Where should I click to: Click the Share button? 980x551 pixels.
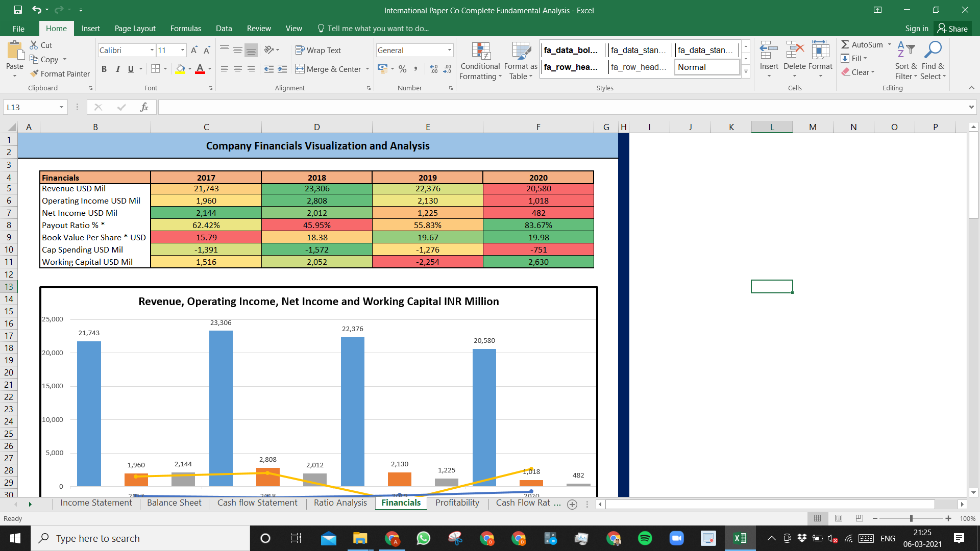[x=952, y=29]
